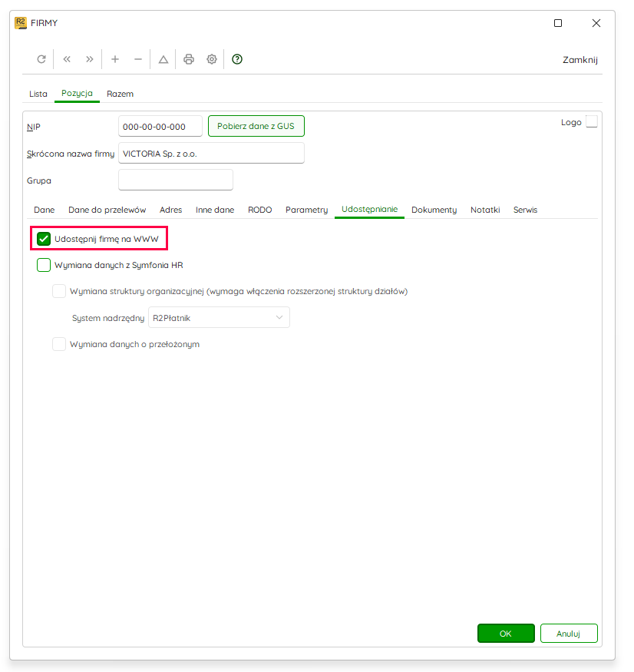Open the Serwis tab

(x=525, y=210)
